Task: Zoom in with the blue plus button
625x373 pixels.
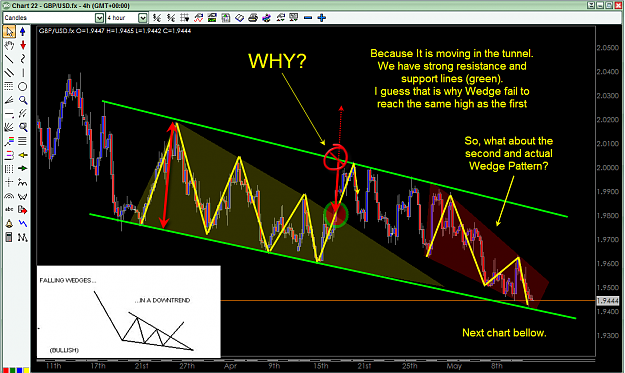Action: click(x=321, y=18)
